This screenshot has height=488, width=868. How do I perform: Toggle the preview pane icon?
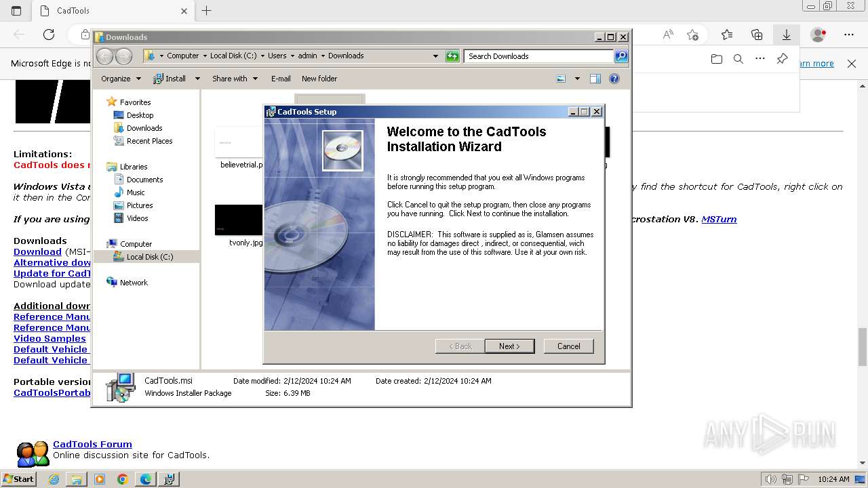pos(595,79)
